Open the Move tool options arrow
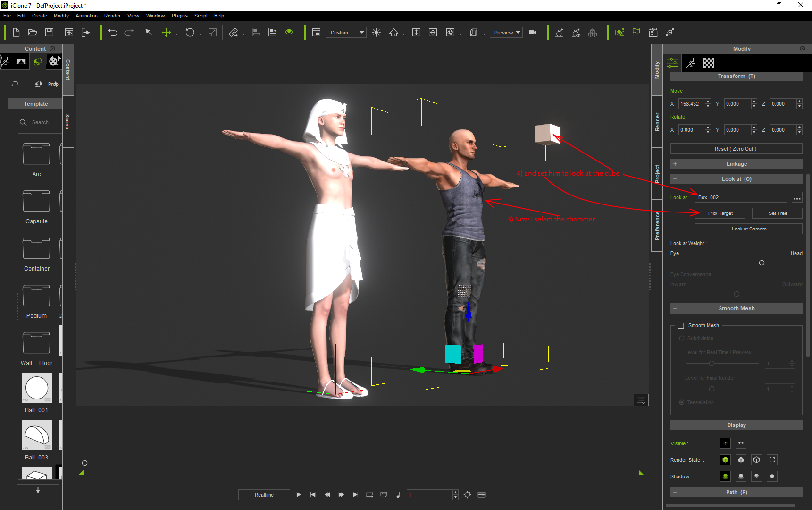 (x=176, y=34)
